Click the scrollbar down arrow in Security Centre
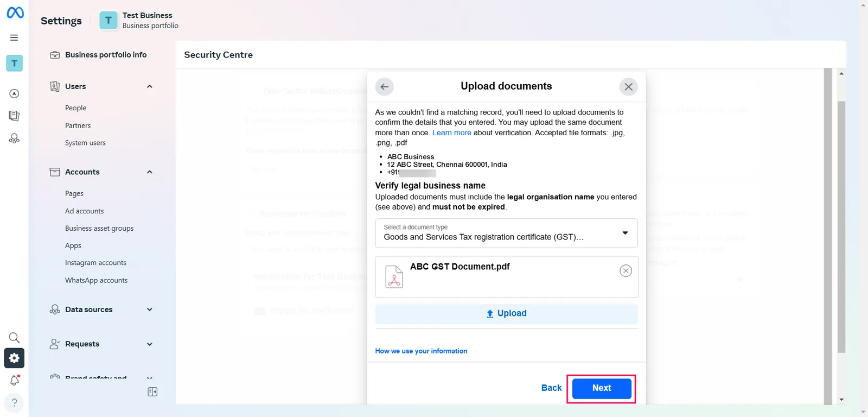 pyautogui.click(x=841, y=400)
